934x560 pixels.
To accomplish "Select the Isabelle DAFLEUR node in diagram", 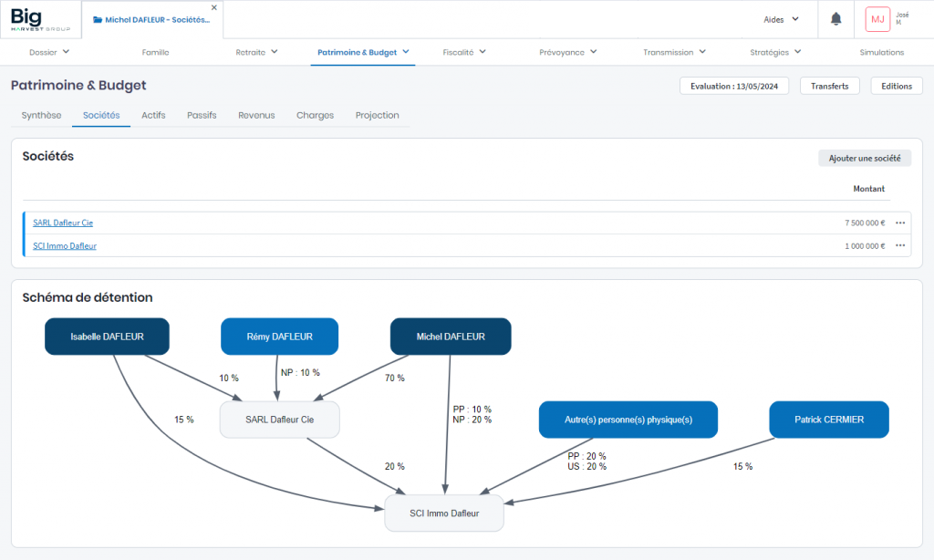I will tap(107, 337).
